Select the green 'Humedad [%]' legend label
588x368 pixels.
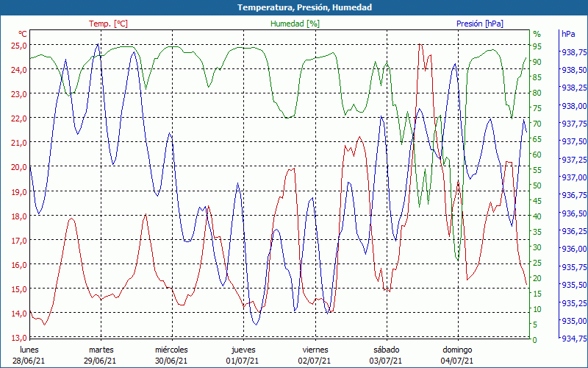point(295,24)
